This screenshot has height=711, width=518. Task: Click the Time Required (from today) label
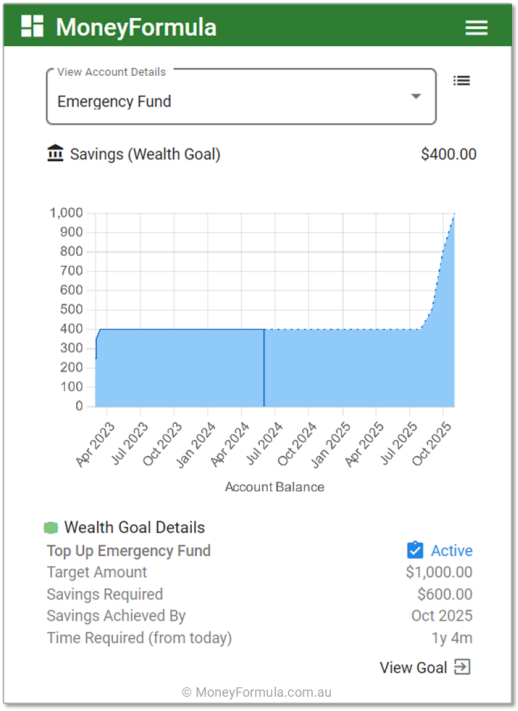[x=140, y=638]
